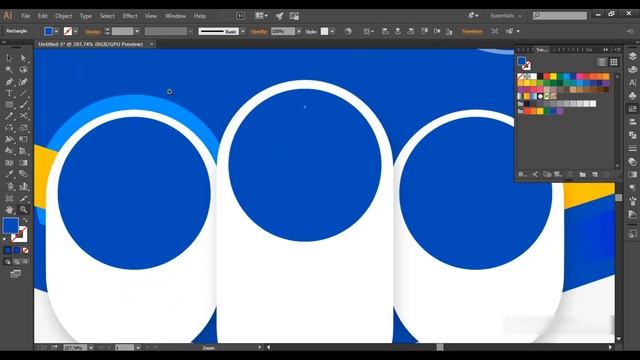Screen dimensions: 640x360
Task: Click the Stroke label link
Action: [93, 31]
